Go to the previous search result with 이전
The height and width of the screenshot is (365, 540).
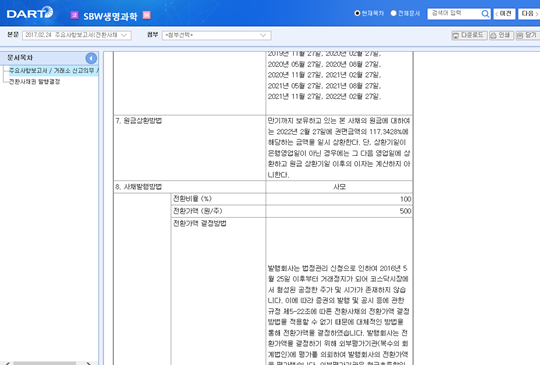[x=504, y=14]
